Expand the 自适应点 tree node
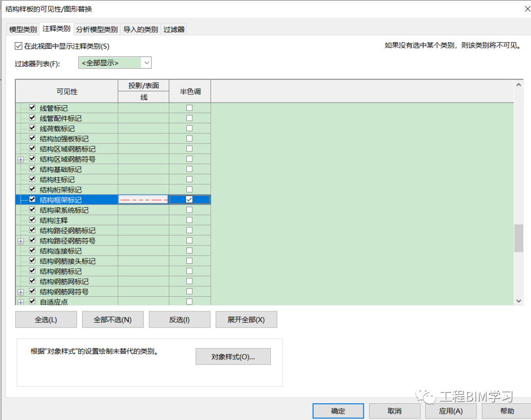Screen dimensions: 531x420 [21, 302]
